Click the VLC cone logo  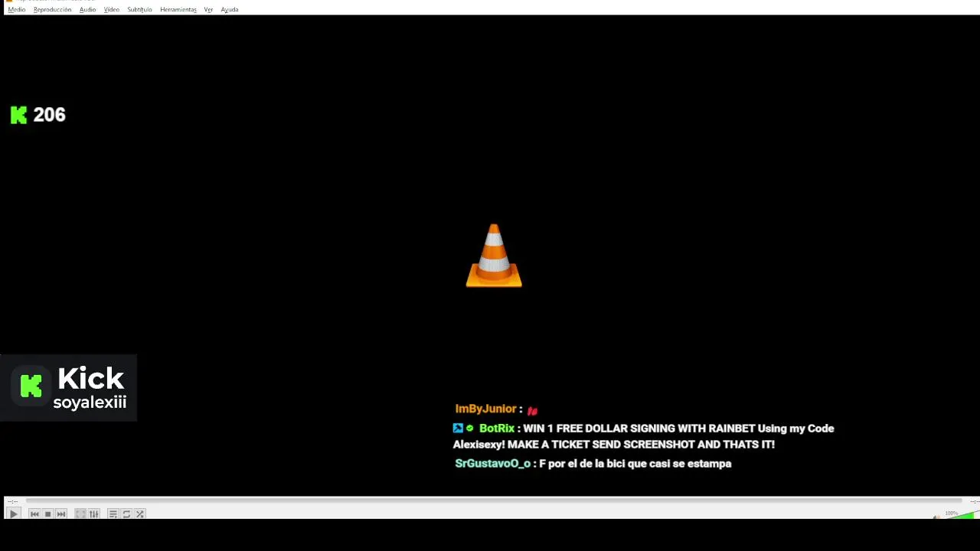(x=494, y=256)
